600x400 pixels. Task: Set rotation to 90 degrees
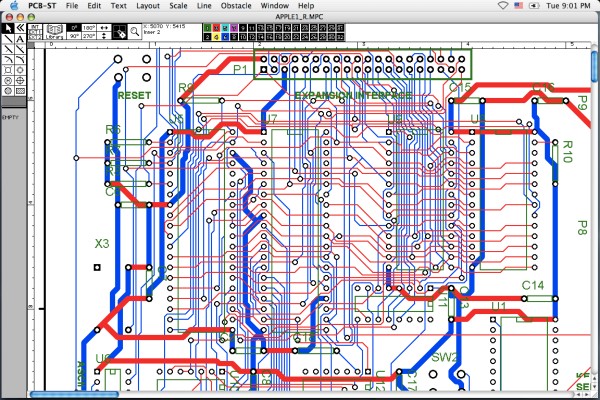[74, 36]
